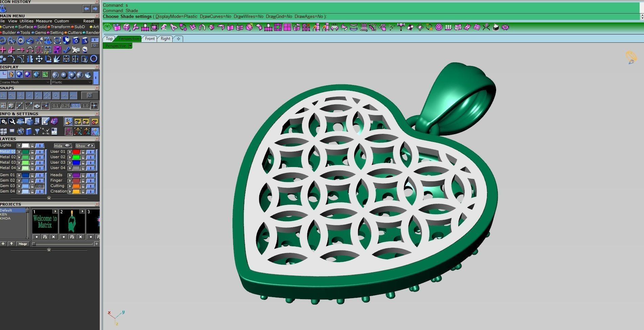644x330 pixels.
Task: Expand the Gem 04 layer arrow
Action: point(19,191)
